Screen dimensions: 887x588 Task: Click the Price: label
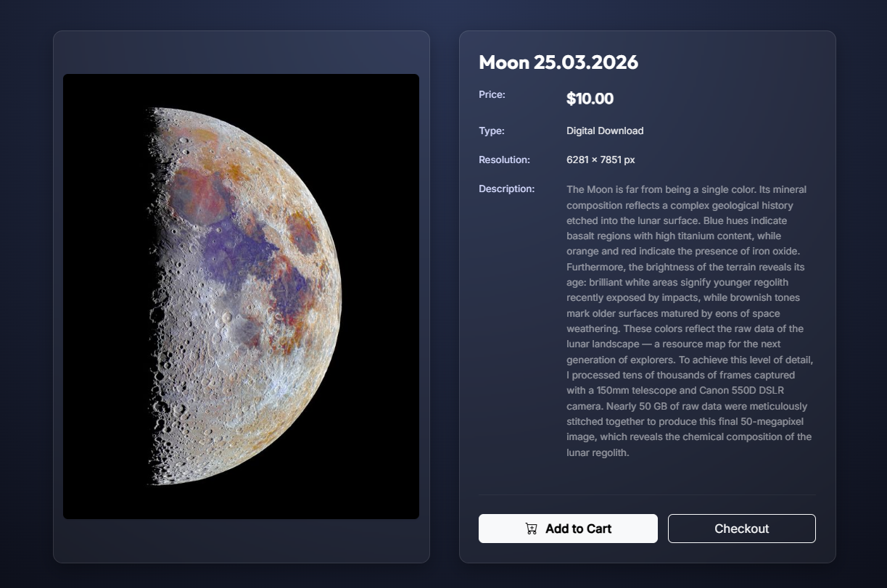point(492,94)
